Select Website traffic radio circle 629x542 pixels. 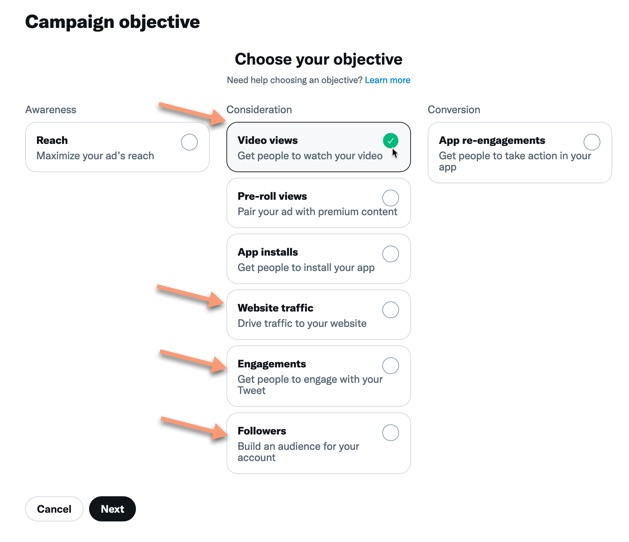pyautogui.click(x=390, y=310)
